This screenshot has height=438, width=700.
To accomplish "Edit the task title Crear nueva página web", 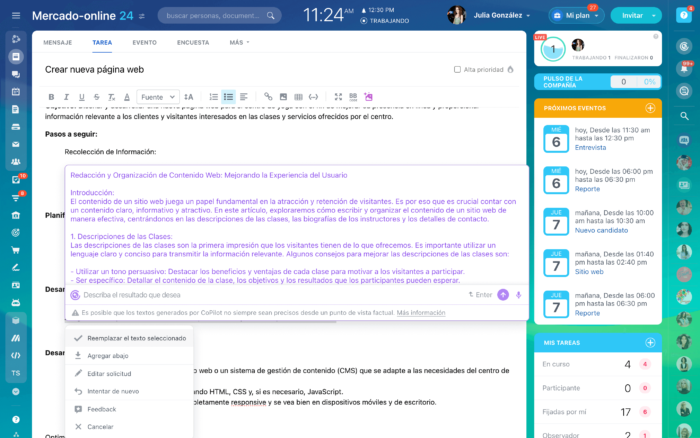I will click(94, 70).
